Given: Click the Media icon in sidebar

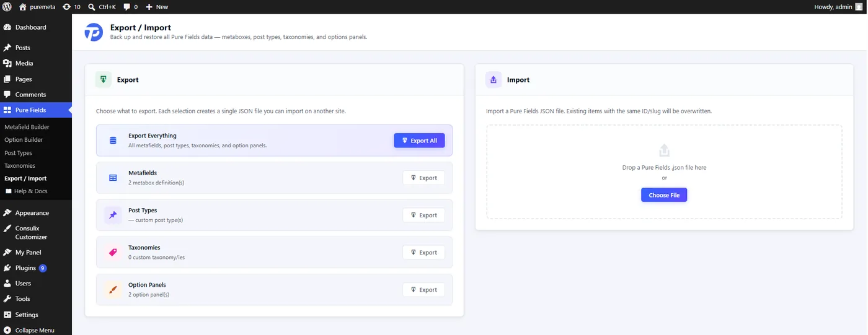Looking at the screenshot, I should click(x=7, y=63).
